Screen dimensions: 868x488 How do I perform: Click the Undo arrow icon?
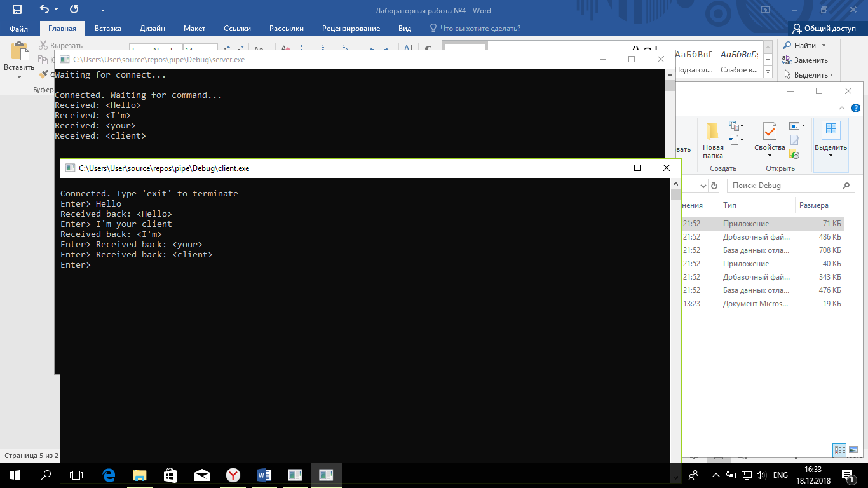[44, 10]
